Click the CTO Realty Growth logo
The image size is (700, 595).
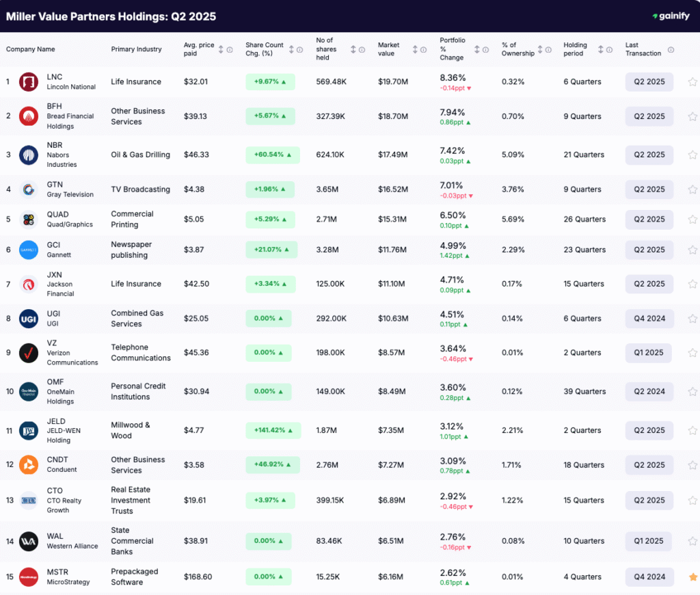tap(29, 501)
